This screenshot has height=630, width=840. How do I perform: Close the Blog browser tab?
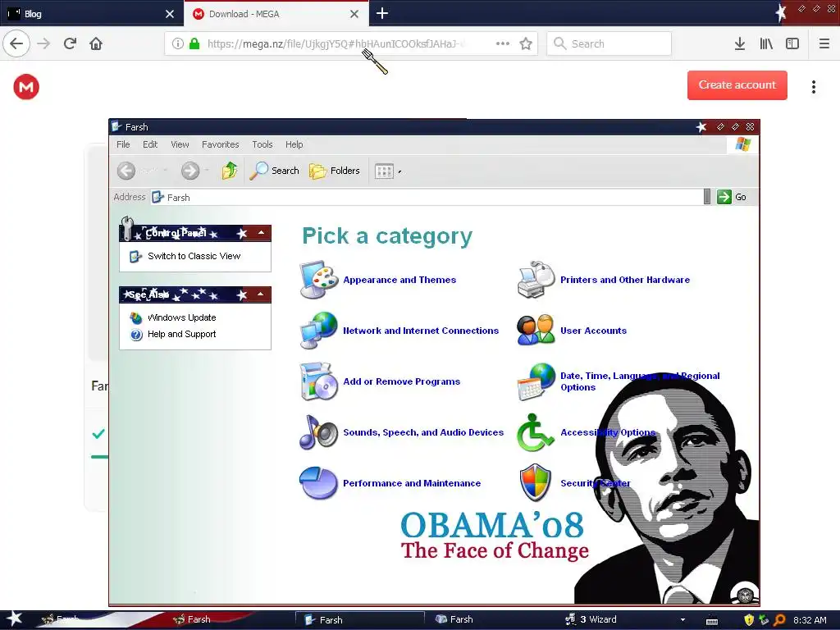pyautogui.click(x=169, y=14)
